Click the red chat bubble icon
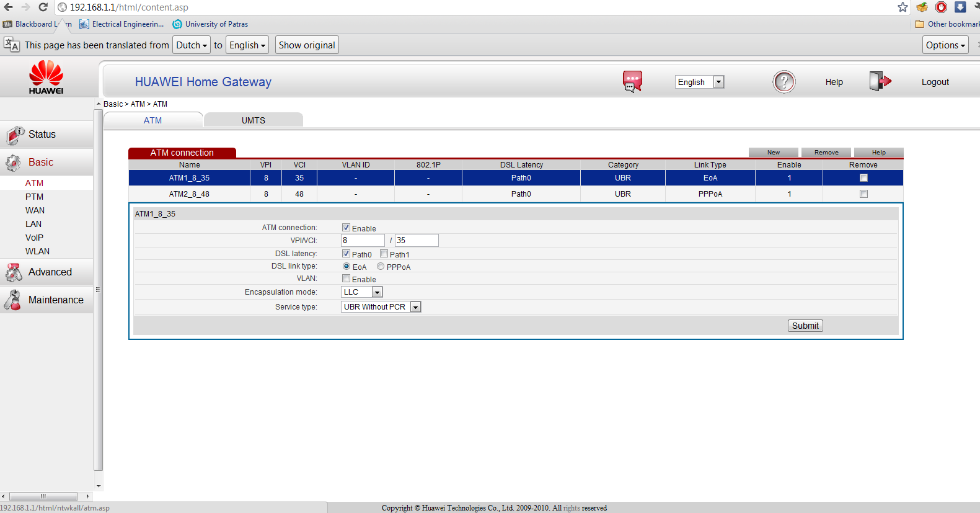Image resolution: width=980 pixels, height=513 pixels. pos(632,81)
